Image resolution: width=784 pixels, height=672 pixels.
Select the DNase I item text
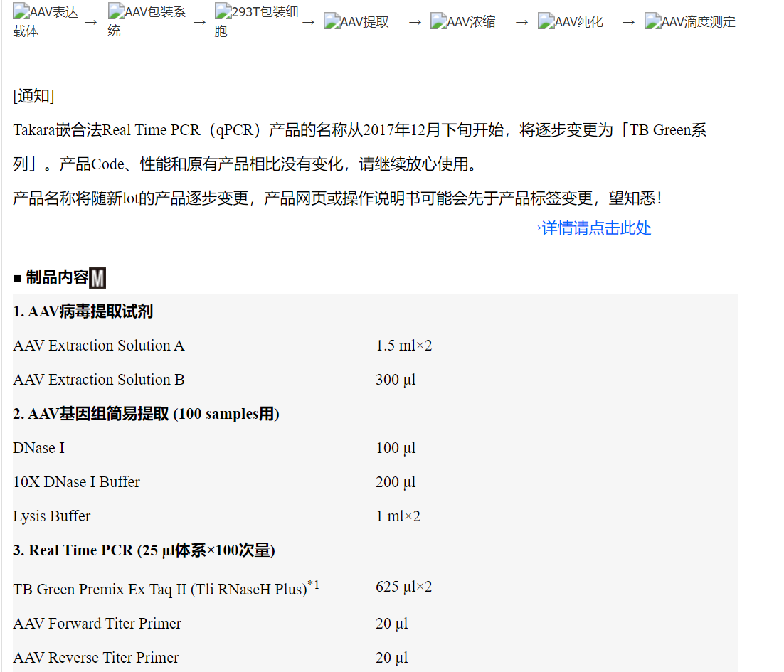tap(38, 448)
